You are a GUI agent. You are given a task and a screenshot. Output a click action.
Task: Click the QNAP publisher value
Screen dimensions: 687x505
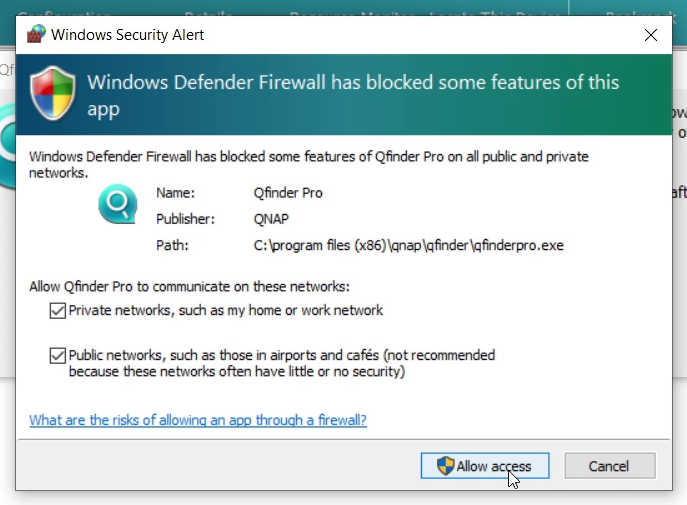click(273, 218)
